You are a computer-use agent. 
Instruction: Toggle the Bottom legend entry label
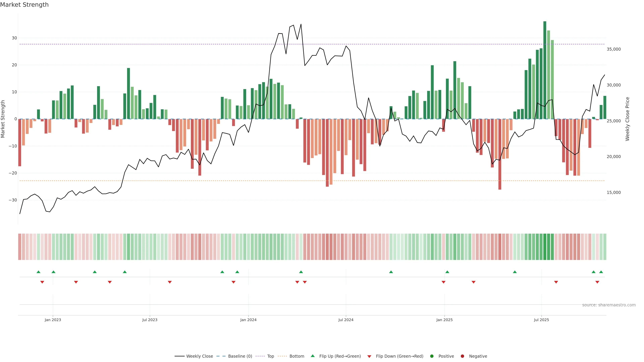click(x=297, y=356)
